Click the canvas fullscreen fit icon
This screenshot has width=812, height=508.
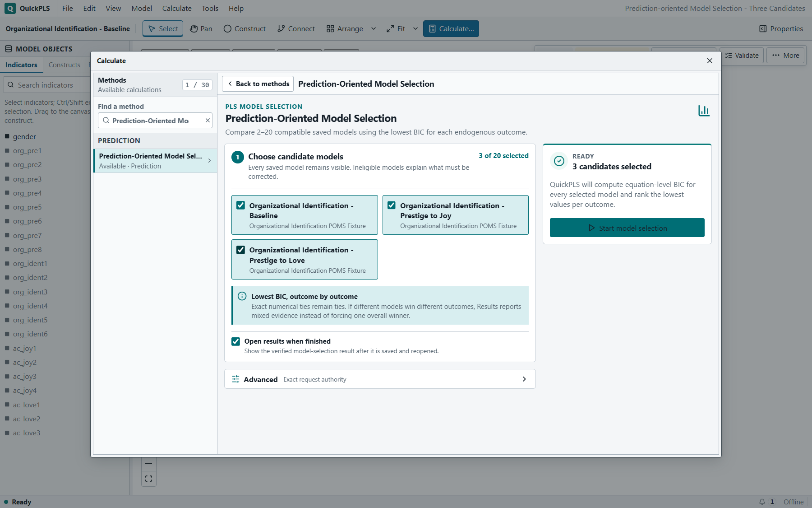pyautogui.click(x=149, y=479)
